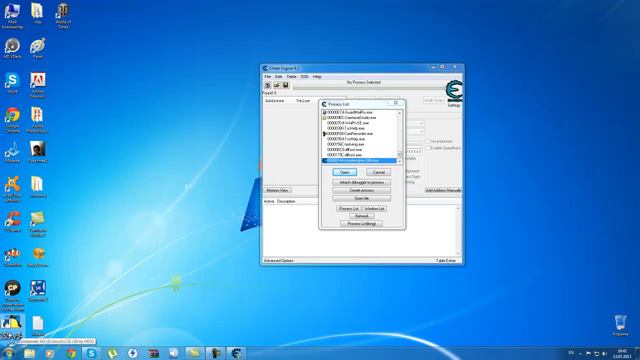The image size is (640, 360).
Task: Select the CamRecorder.exe process row
Action: (359, 133)
